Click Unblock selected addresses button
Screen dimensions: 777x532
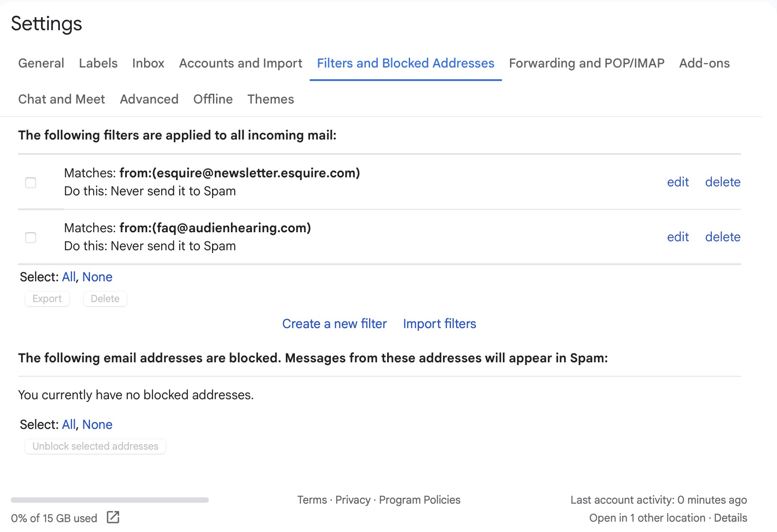95,446
